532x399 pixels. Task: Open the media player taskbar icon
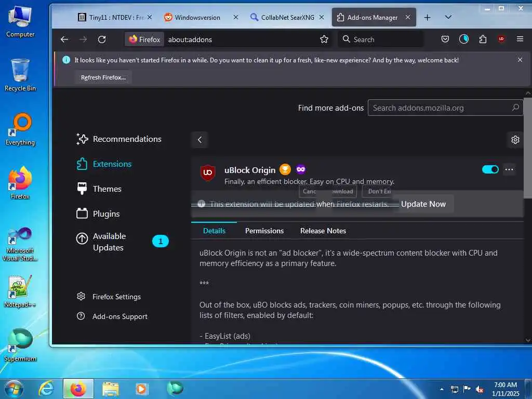141,389
